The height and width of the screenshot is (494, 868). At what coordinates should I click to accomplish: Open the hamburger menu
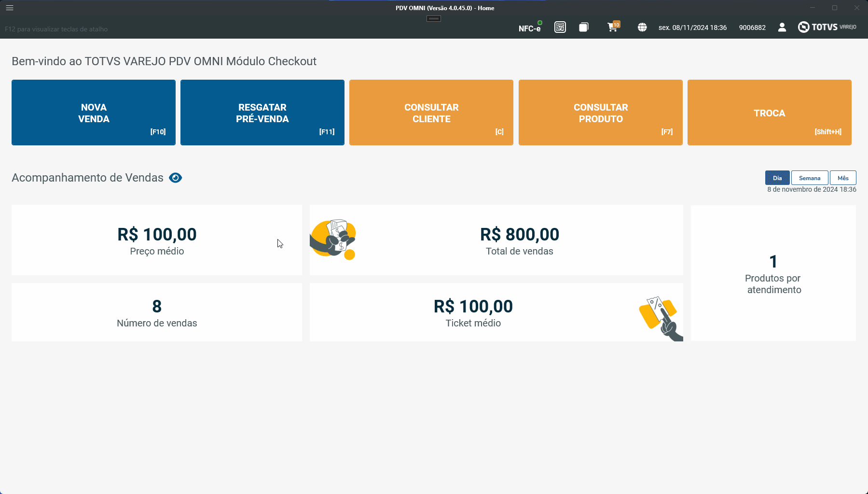click(x=10, y=8)
